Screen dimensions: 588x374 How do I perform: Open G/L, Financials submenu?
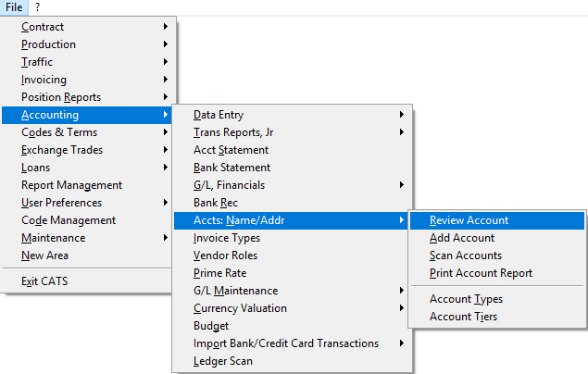click(291, 185)
